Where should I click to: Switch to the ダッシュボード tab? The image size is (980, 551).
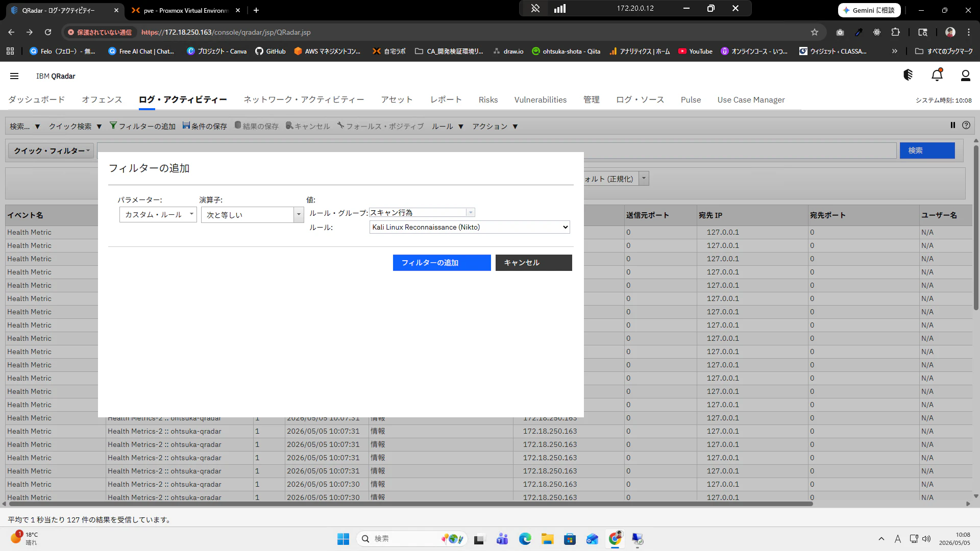pyautogui.click(x=37, y=99)
